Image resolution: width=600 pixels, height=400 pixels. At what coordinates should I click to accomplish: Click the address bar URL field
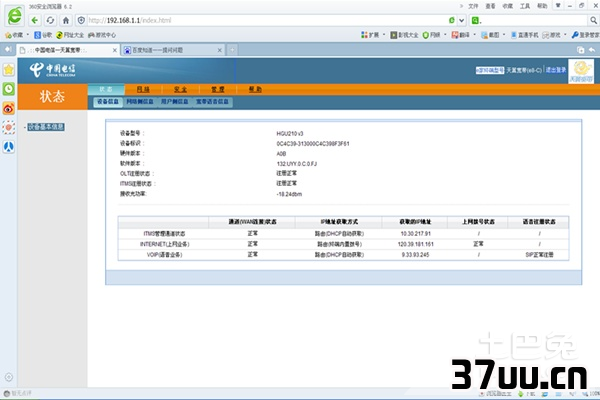(266, 20)
